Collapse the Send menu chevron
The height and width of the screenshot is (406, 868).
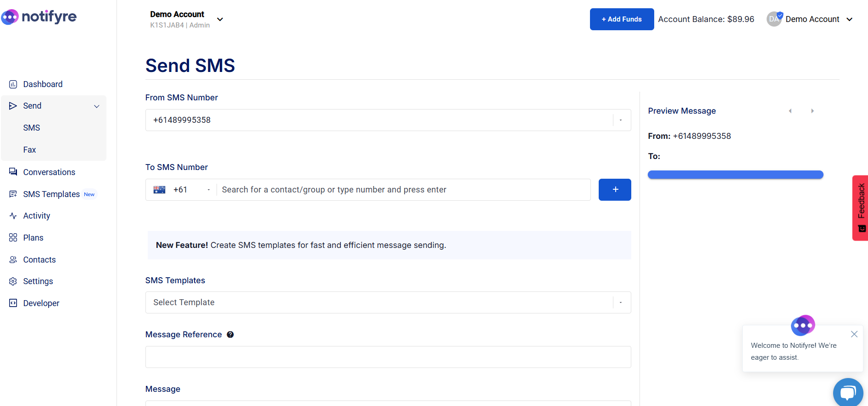coord(97,106)
